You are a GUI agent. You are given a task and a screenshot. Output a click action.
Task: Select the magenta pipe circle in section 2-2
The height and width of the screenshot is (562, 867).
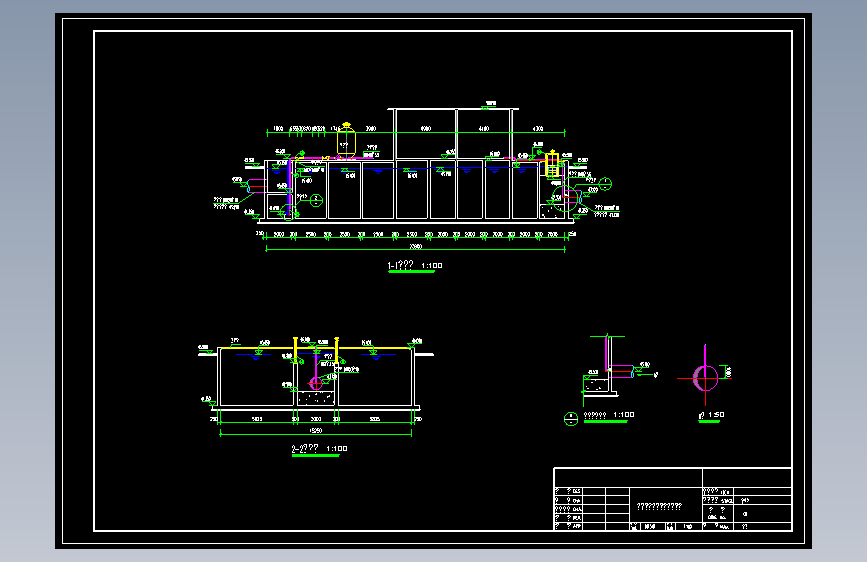316,383
